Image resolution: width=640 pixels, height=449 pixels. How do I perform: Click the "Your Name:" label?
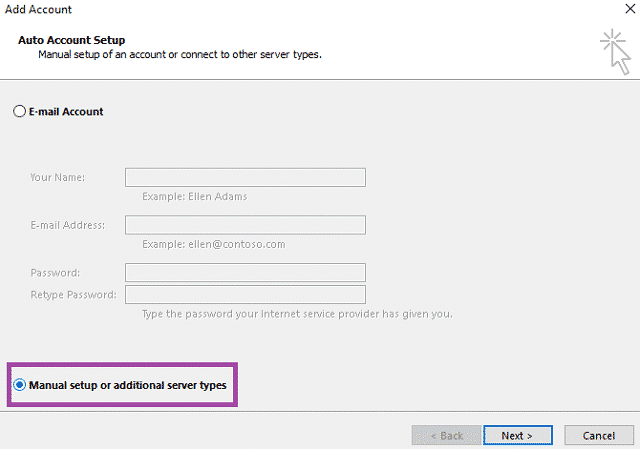(57, 178)
